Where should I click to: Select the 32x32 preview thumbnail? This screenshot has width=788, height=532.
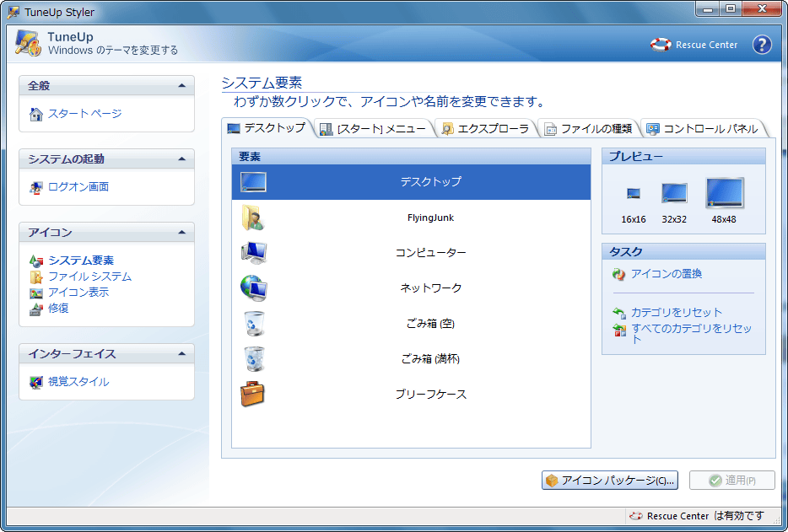pos(674,193)
